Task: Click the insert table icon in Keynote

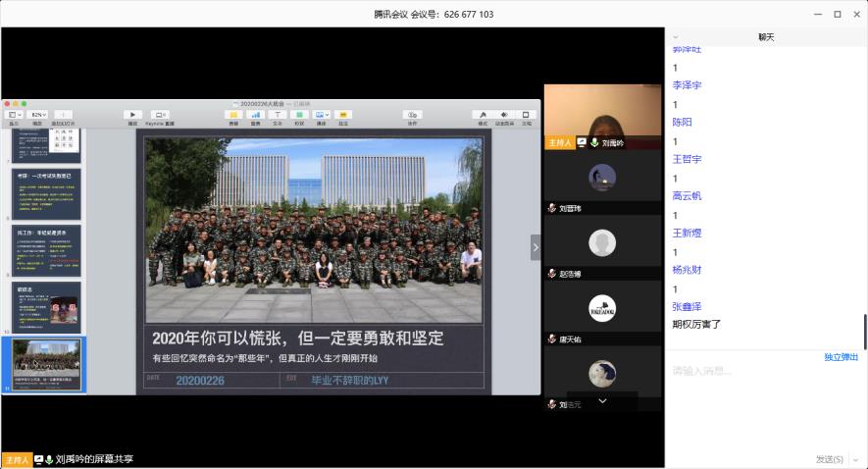Action: coord(233,115)
